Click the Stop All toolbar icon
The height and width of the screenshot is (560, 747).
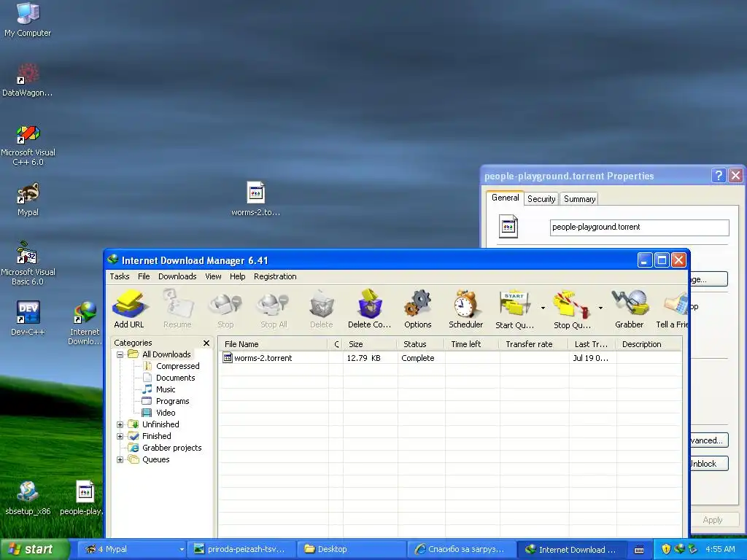(274, 308)
